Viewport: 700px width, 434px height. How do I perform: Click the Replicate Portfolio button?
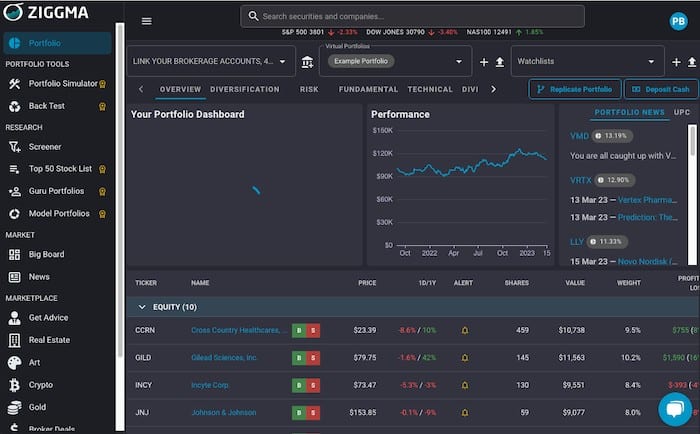[x=575, y=89]
